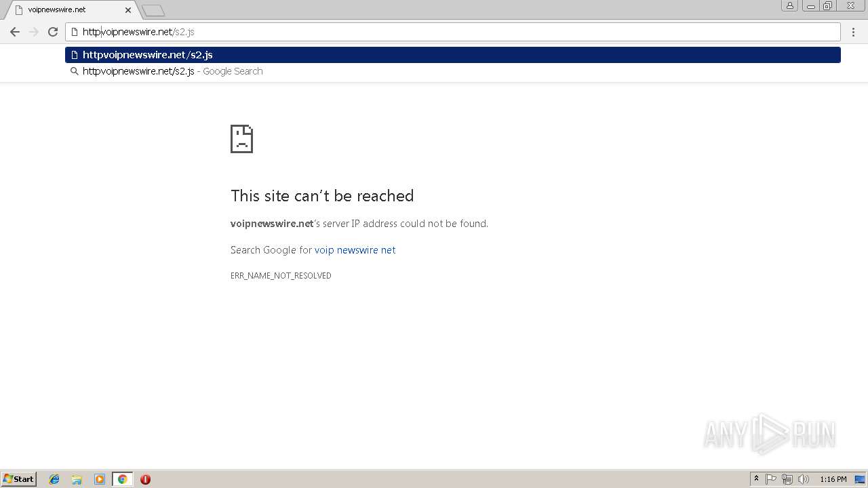This screenshot has height=488, width=868.
Task: Show hidden system tray icons
Action: 757,479
